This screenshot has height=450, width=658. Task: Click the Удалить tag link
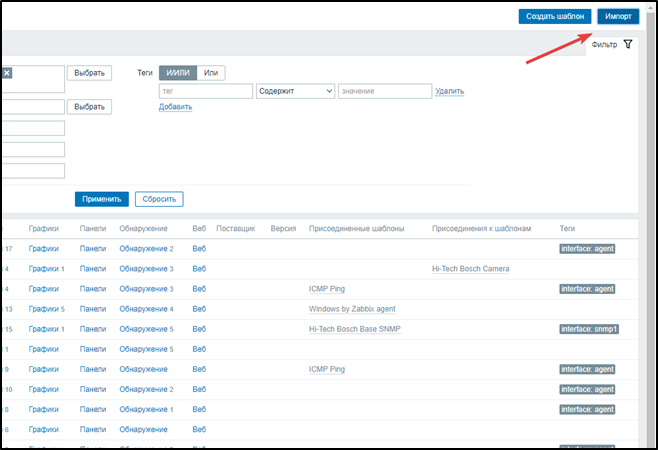[449, 91]
